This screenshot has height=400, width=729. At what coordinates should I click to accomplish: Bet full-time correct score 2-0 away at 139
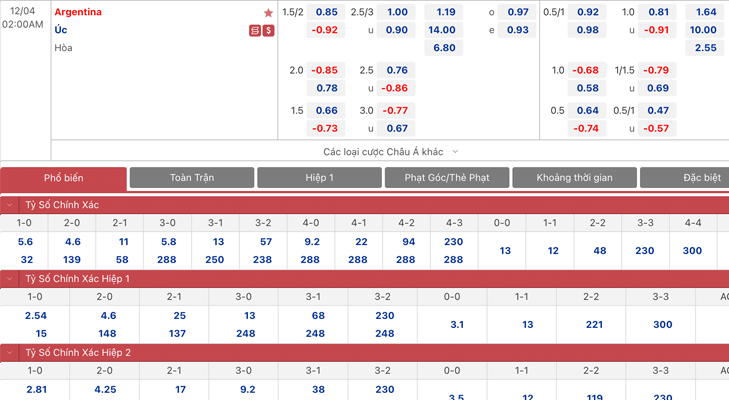coord(72,260)
